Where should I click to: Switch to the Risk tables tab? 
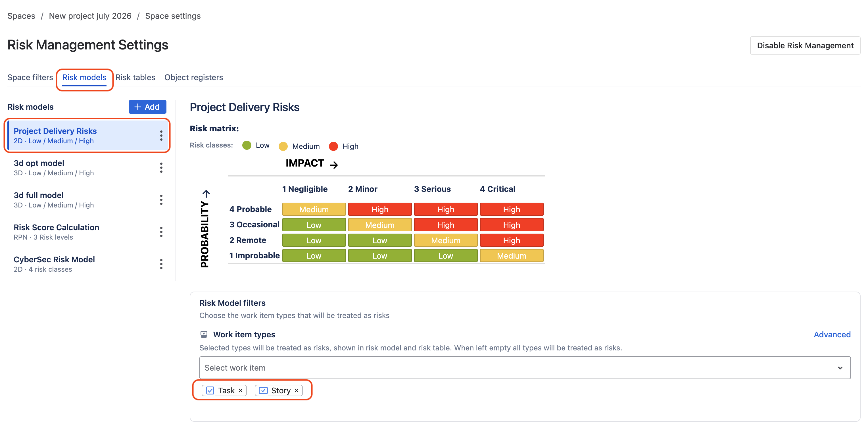(x=135, y=77)
